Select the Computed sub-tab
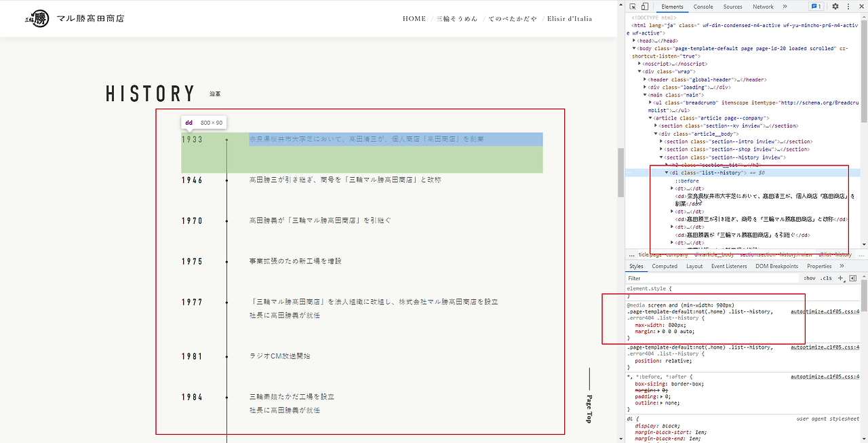 665,266
